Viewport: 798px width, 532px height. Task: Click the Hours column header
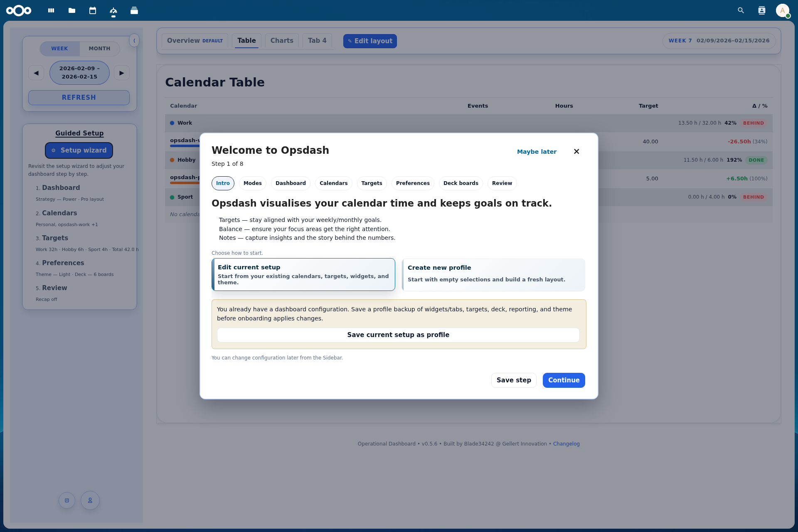click(x=564, y=106)
